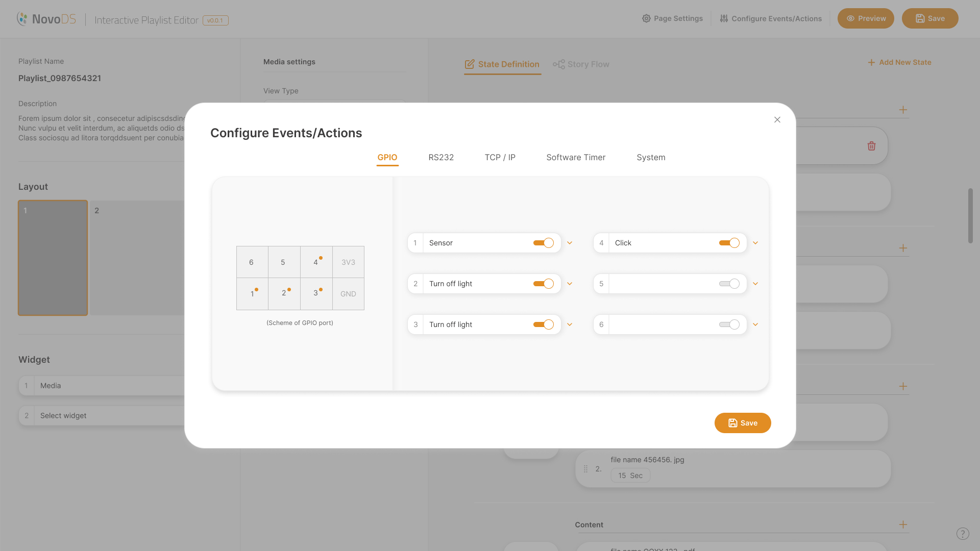This screenshot has height=551, width=980.
Task: Click the plus icon beside Content
Action: [x=903, y=524]
